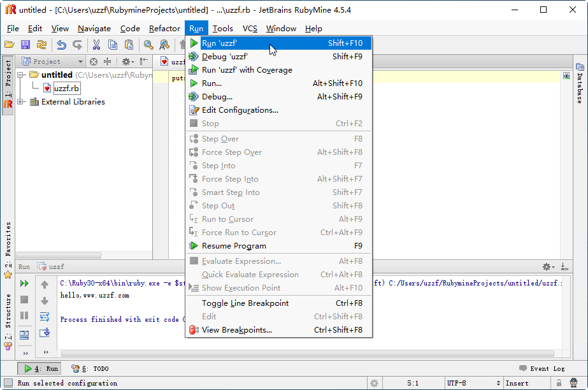Image resolution: width=588 pixels, height=390 pixels.
Task: Open Run panel settings gear
Action: (549, 267)
